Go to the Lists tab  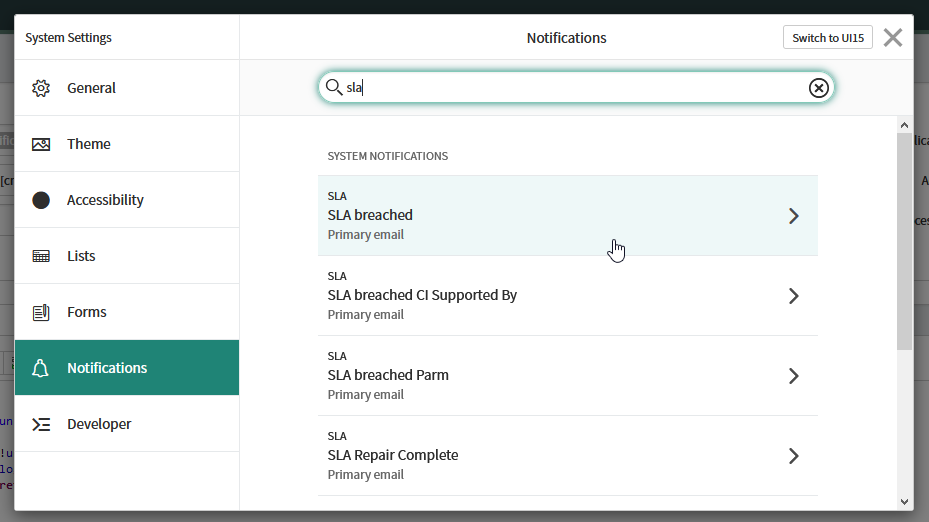coord(127,256)
